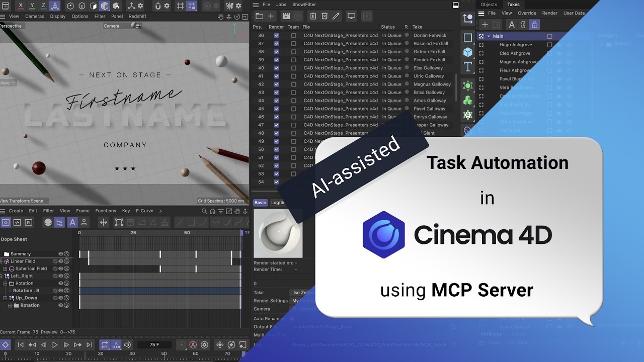Viewport: 644px width, 362px height.
Task: Select the Text spline tool icon
Action: 468,67
